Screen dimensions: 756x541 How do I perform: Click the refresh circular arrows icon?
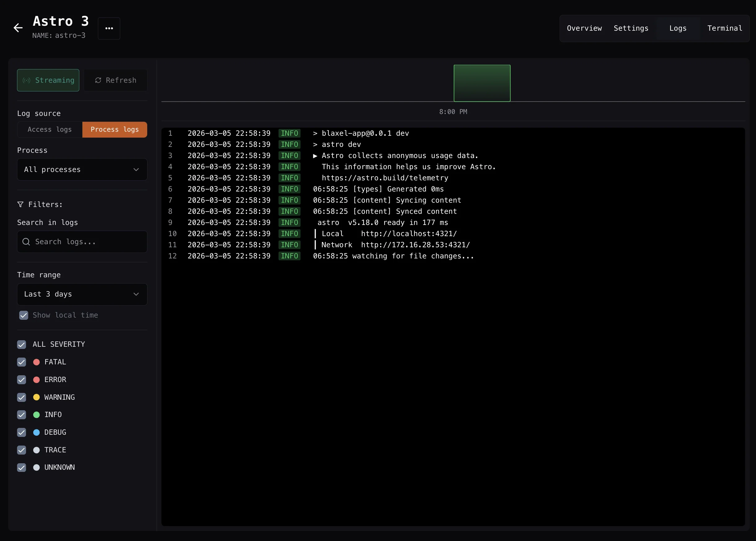tap(98, 80)
